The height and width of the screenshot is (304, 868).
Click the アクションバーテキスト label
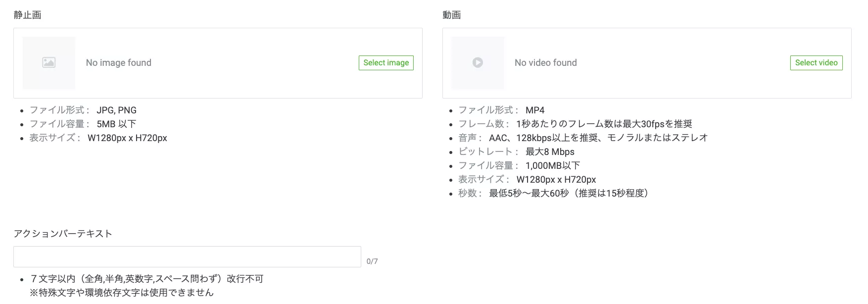coord(63,234)
